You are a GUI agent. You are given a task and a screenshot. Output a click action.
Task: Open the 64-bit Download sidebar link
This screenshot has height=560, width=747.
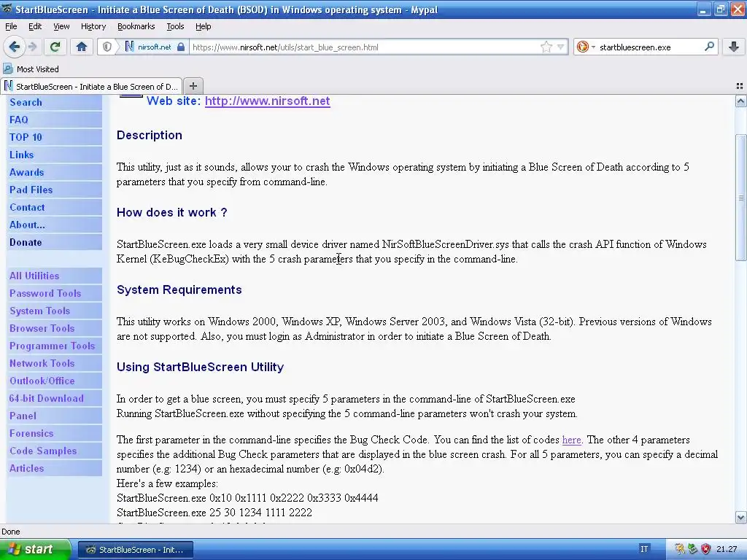pos(46,398)
